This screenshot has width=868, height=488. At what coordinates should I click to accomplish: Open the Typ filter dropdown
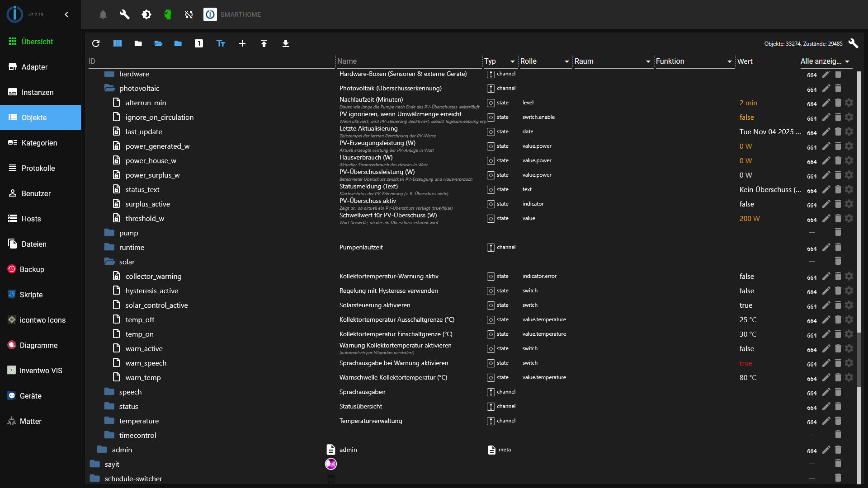pyautogui.click(x=512, y=61)
